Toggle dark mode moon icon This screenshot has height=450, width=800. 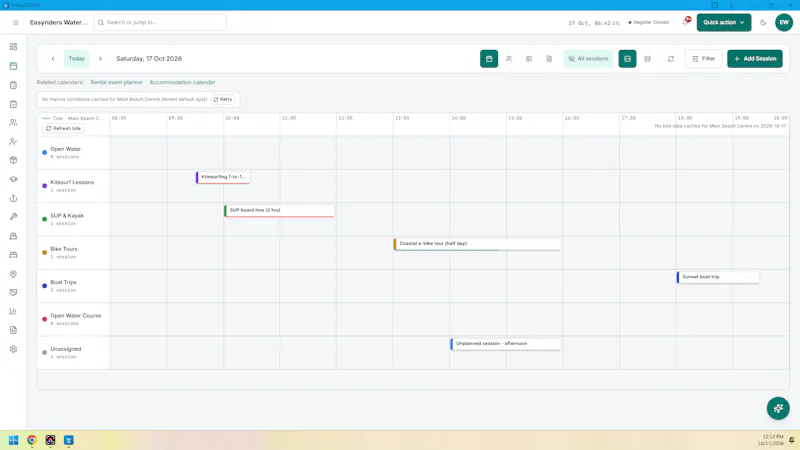[763, 22]
